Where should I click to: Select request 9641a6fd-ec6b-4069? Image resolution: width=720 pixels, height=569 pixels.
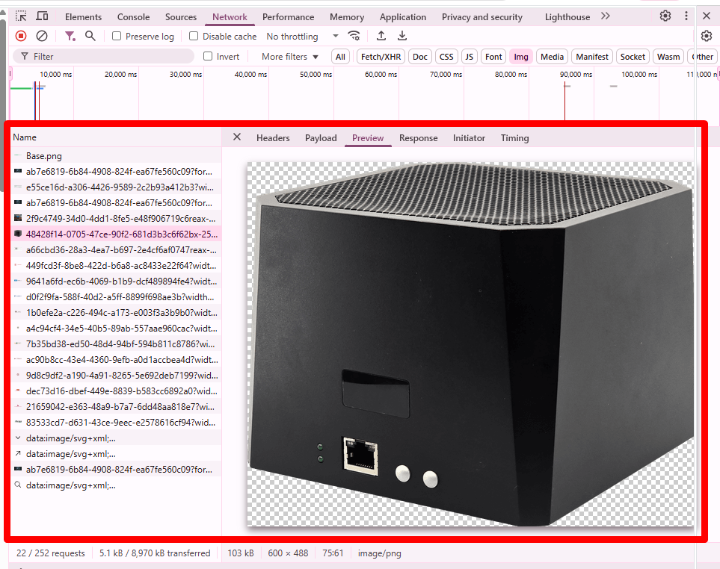click(x=116, y=281)
